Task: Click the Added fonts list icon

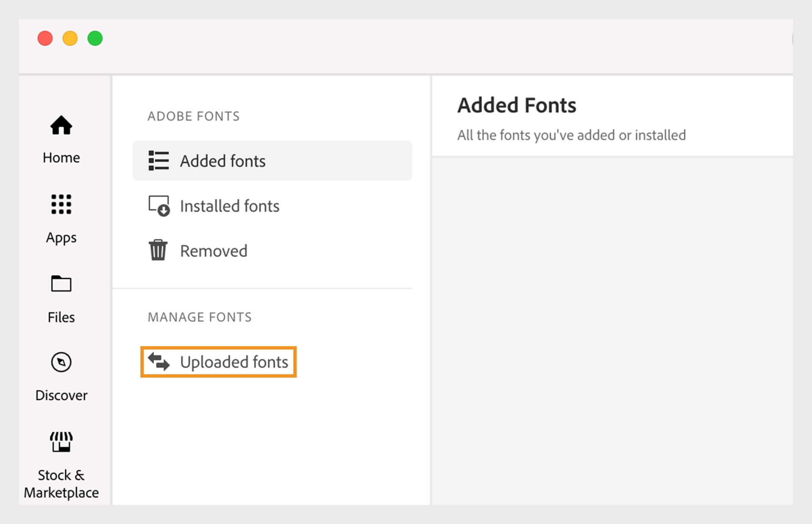Action: pos(159,161)
